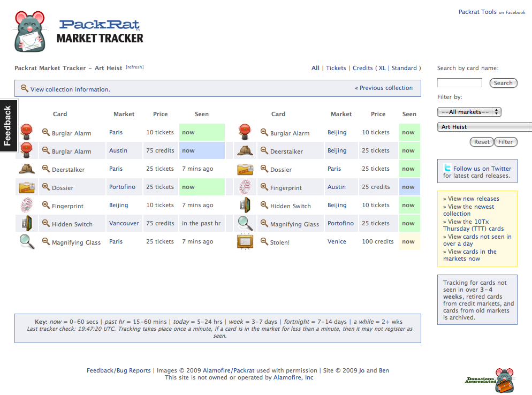Go to the Previous collection
The height and width of the screenshot is (395, 532).
click(384, 88)
